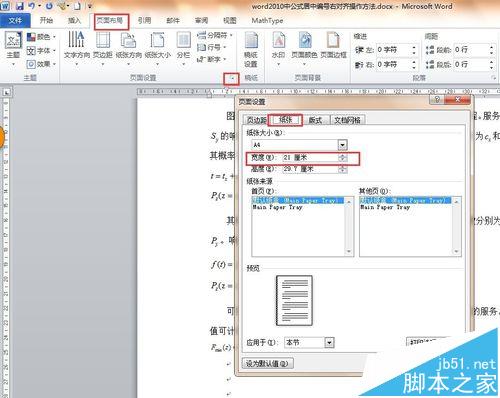500x398 pixels.
Task: Switch to the 文档网格 tab in dialog
Action: pos(347,120)
